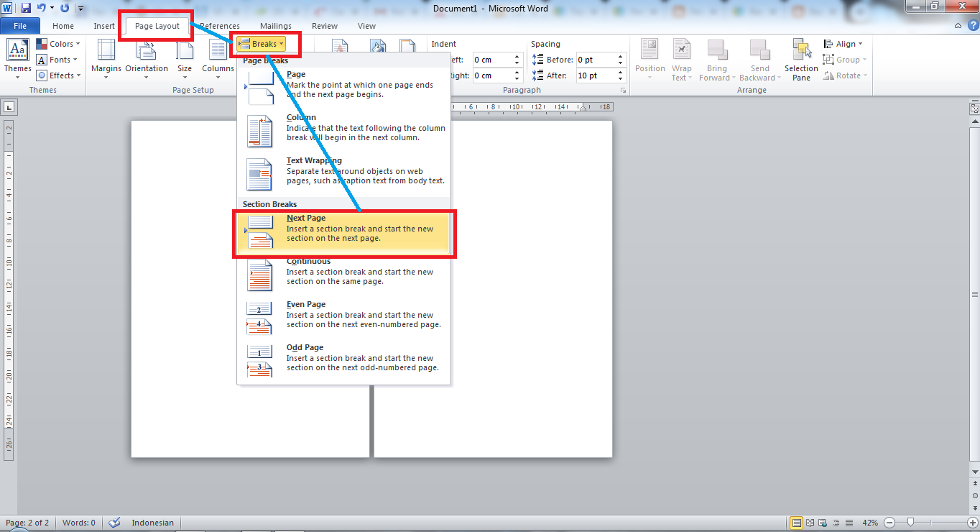
Task: Click the zoom slider handle
Action: pos(911,523)
